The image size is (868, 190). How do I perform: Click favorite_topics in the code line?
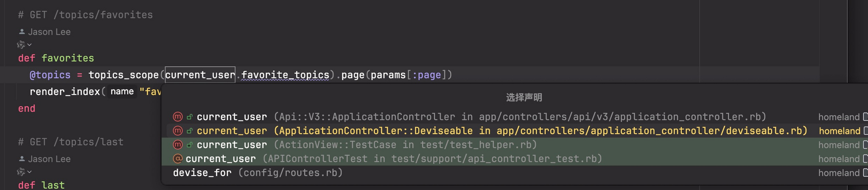coord(285,75)
